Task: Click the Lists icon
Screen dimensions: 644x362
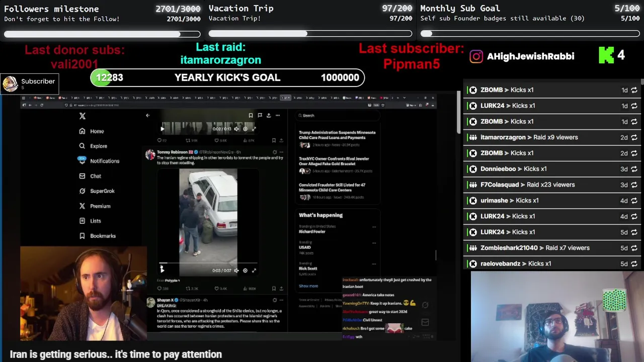Action: click(x=82, y=221)
